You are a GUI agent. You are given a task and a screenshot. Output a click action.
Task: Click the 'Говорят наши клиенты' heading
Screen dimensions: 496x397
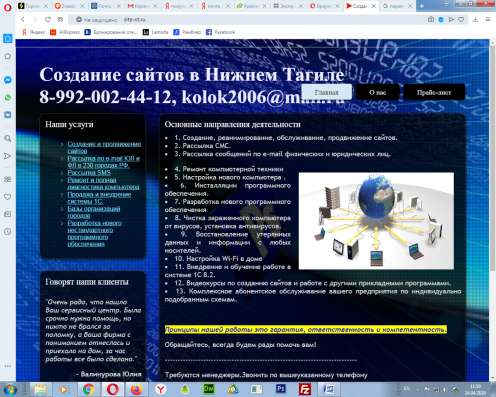click(x=87, y=282)
